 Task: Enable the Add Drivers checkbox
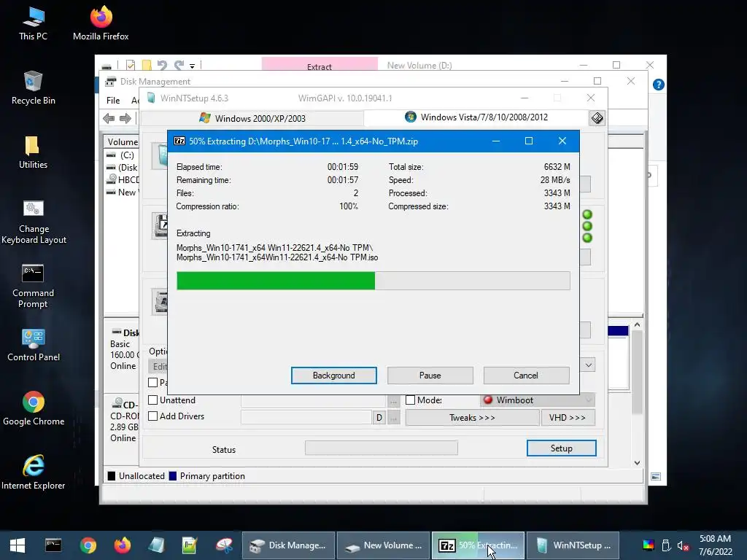pyautogui.click(x=153, y=416)
